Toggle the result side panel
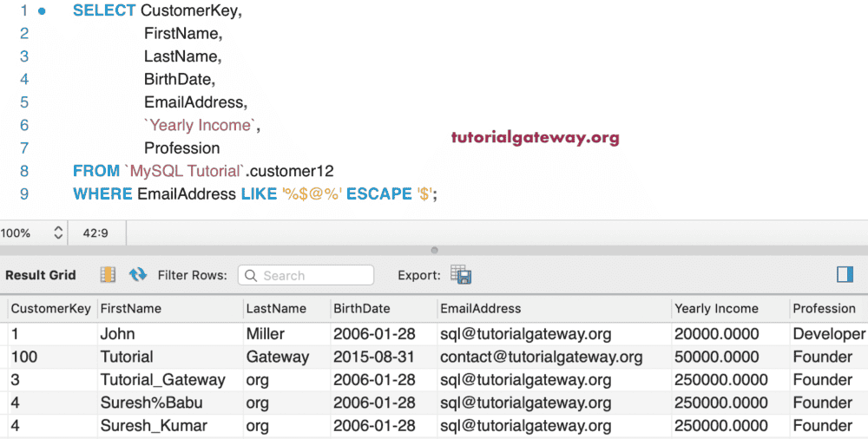868x439 pixels. [x=845, y=274]
